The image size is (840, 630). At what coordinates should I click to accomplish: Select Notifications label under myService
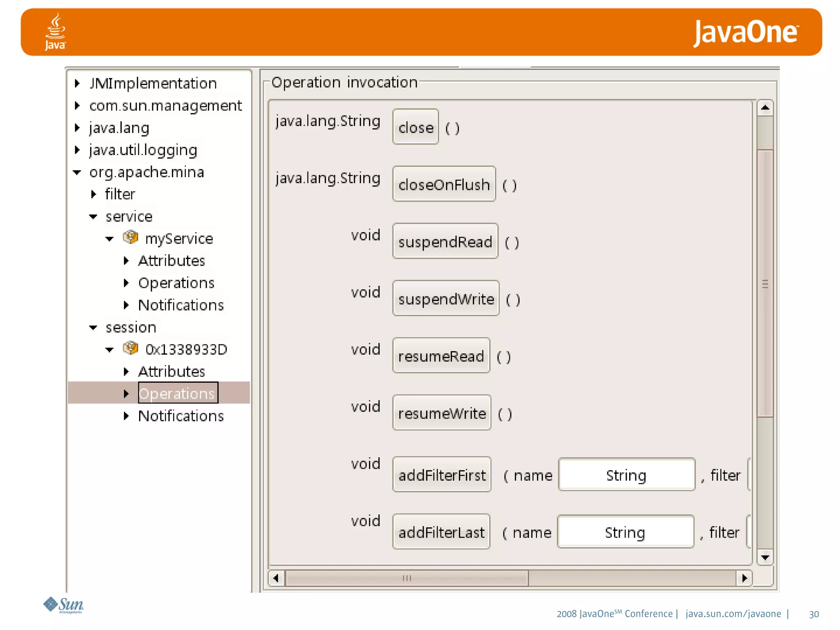pyautogui.click(x=181, y=305)
